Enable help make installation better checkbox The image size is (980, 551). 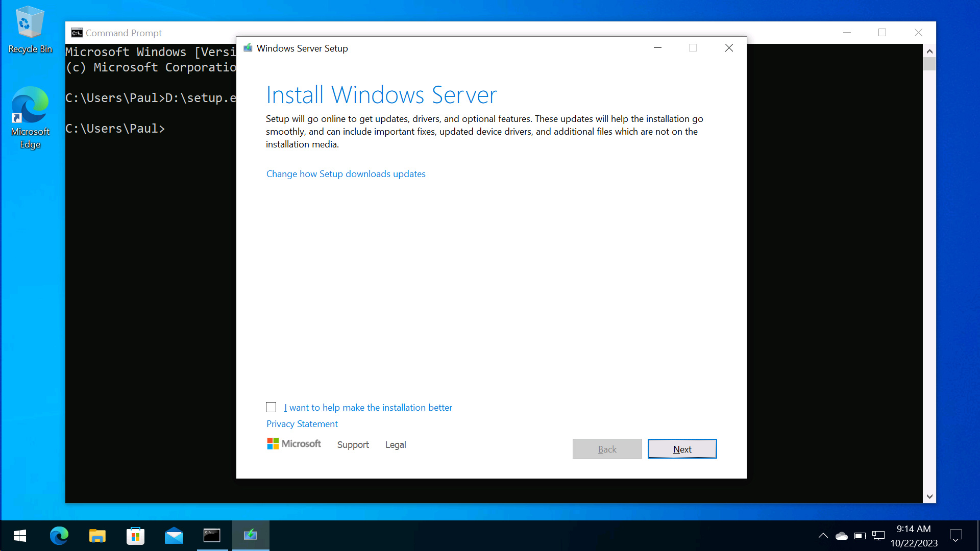[271, 407]
